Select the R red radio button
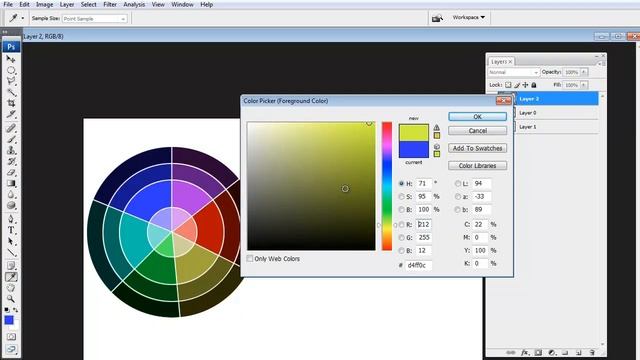640x360 pixels. point(401,224)
